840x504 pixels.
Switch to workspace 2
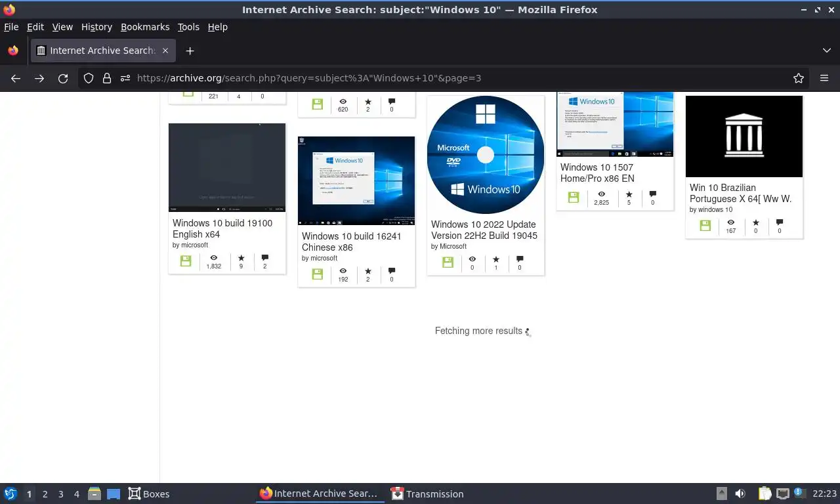coord(45,494)
